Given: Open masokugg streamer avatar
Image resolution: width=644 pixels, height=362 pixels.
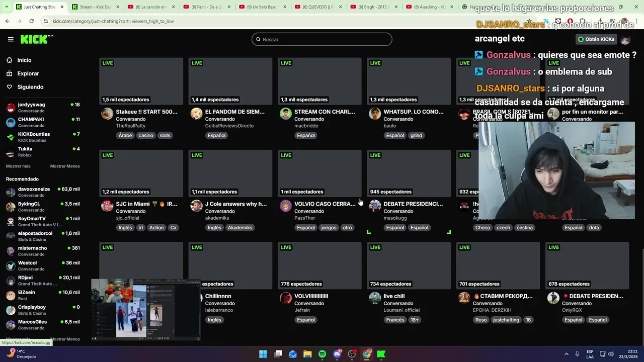Looking at the screenshot, I should pos(375,206).
